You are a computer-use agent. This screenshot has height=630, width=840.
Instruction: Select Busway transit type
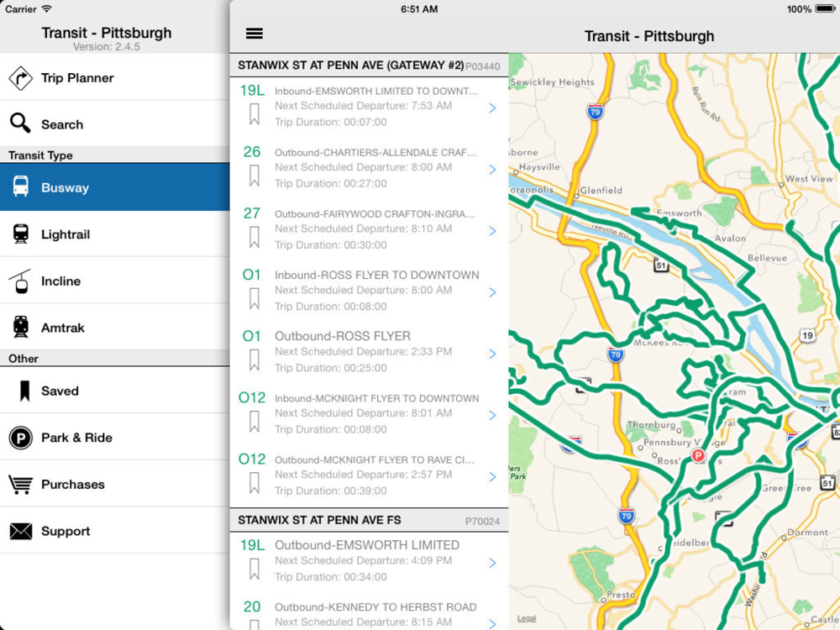coord(114,187)
